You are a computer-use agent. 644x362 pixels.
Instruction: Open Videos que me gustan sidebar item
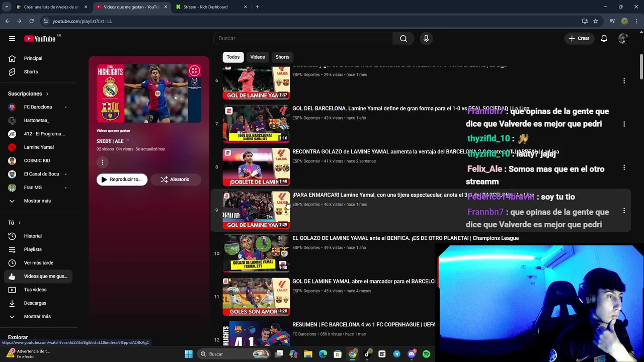(x=38, y=276)
